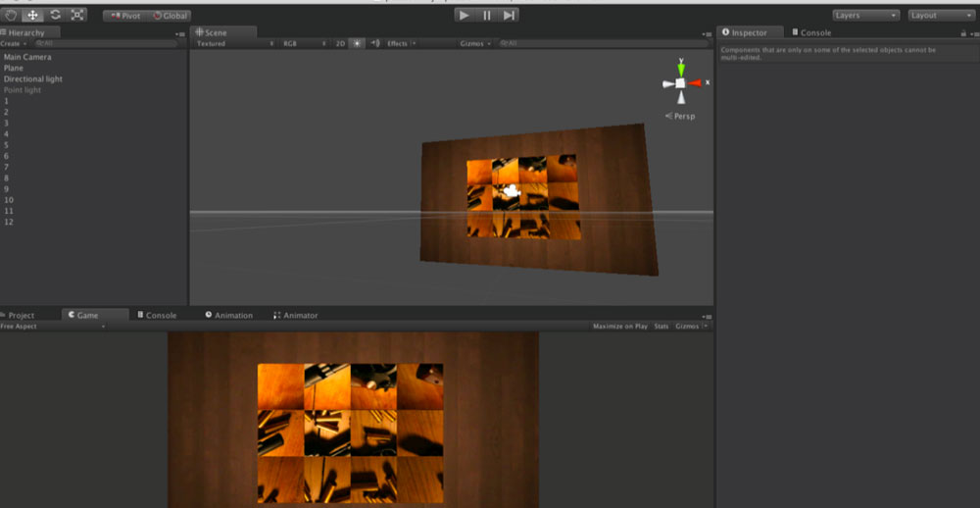Open the Layers dropdown

865,16
